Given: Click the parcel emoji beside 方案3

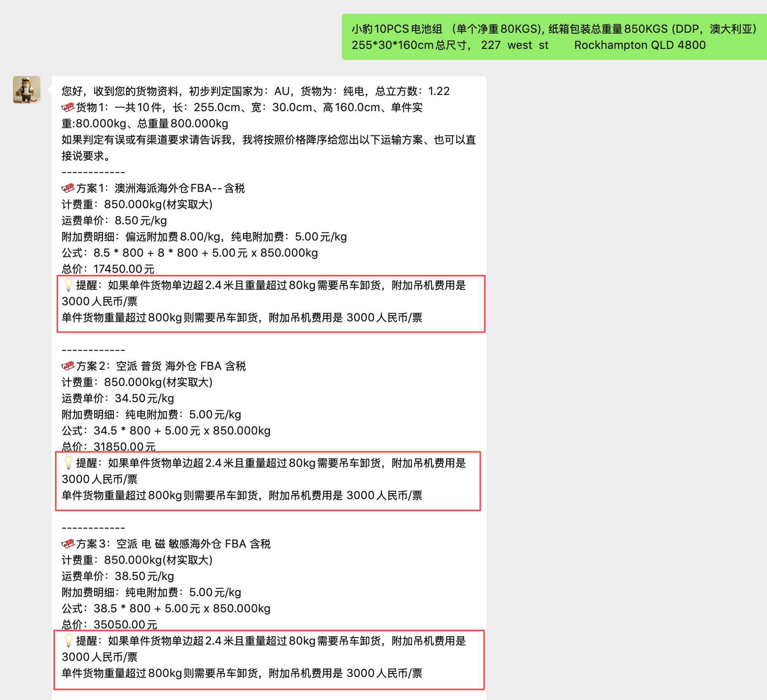Looking at the screenshot, I should click(x=68, y=544).
